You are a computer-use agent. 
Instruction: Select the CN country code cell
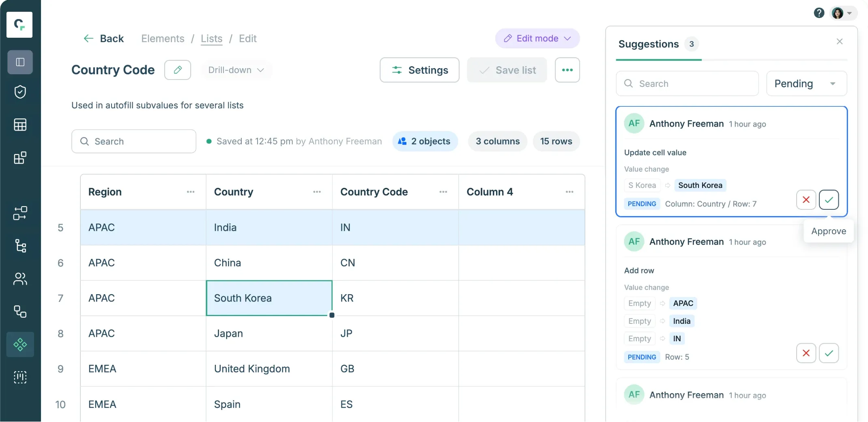(395, 263)
